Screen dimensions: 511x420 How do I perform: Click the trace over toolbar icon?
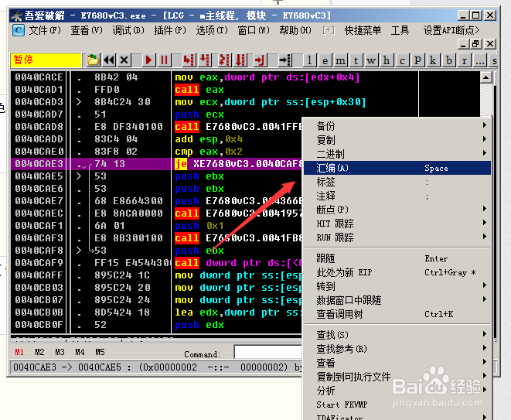tap(240, 60)
